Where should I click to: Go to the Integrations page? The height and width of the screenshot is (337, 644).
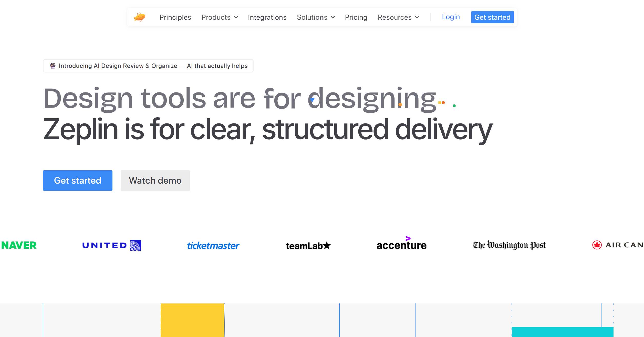pos(267,17)
